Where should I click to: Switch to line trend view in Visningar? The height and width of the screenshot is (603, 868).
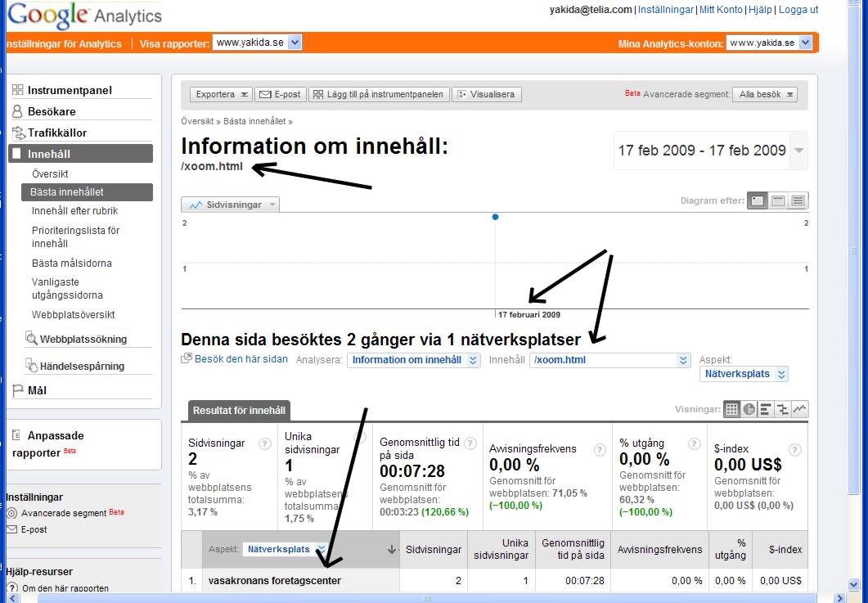pos(799,409)
